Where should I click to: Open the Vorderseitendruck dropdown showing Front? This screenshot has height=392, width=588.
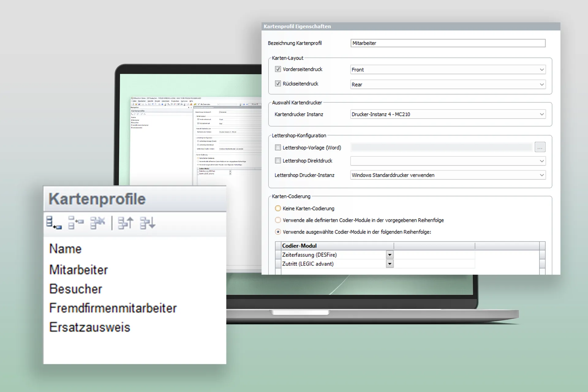coord(448,70)
